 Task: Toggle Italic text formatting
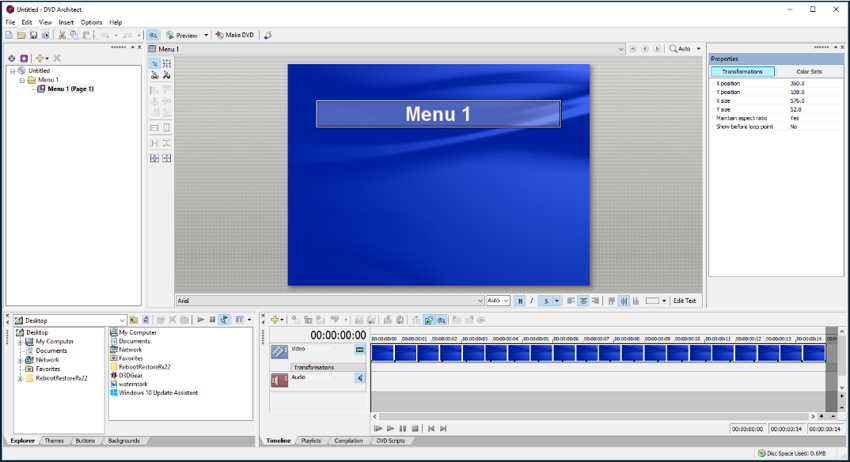[532, 301]
